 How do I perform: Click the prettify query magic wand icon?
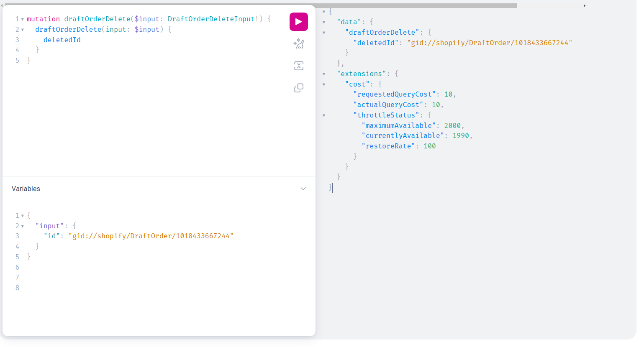click(x=298, y=44)
